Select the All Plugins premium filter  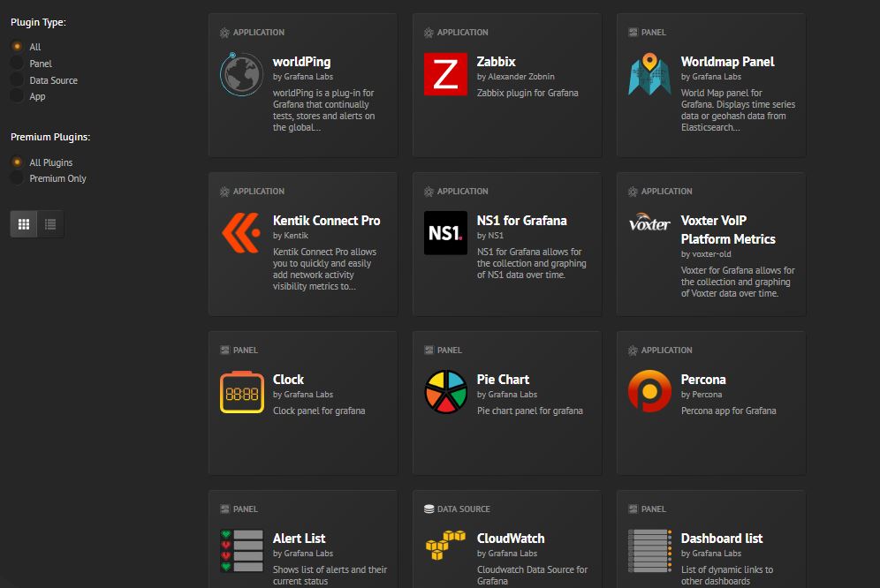(x=18, y=162)
